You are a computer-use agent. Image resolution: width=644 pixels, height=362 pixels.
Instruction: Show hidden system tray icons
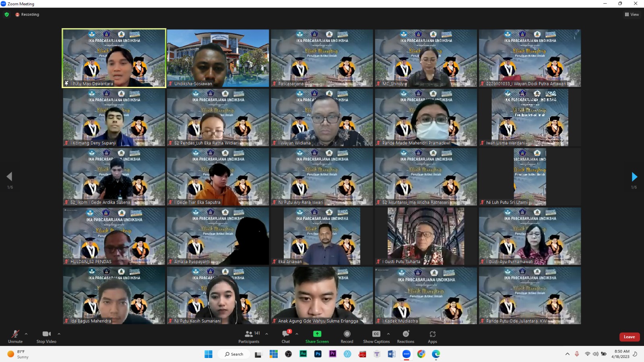(568, 354)
